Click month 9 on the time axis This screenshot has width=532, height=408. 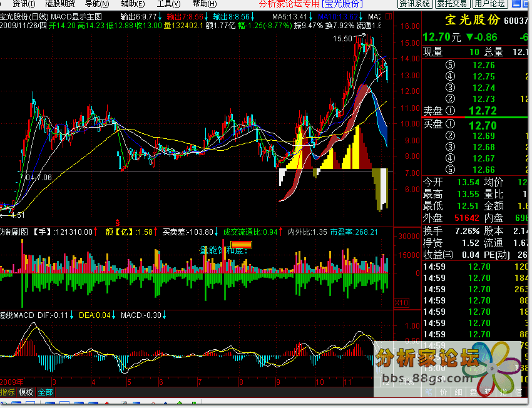click(279, 382)
